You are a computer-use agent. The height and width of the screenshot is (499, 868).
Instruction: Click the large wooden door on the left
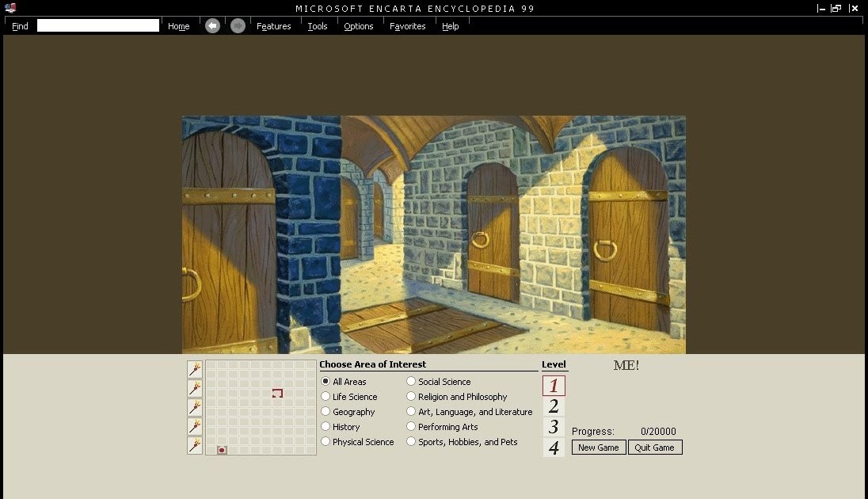point(228,241)
